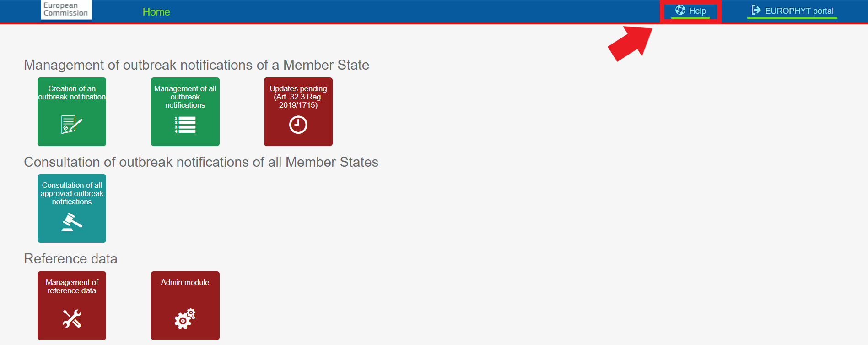
Task: Go to the EUROPHYT portal link
Action: (792, 11)
